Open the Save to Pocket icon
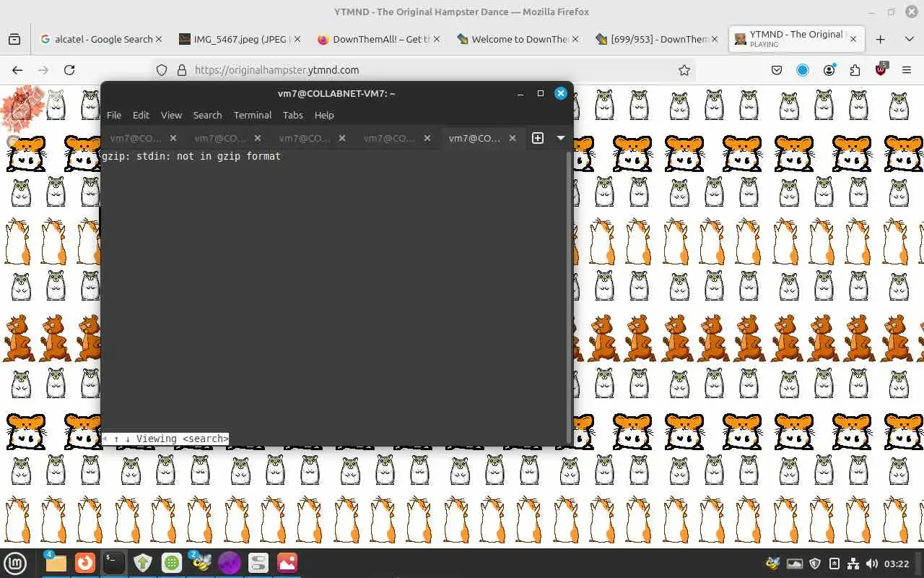924x578 pixels. point(777,70)
